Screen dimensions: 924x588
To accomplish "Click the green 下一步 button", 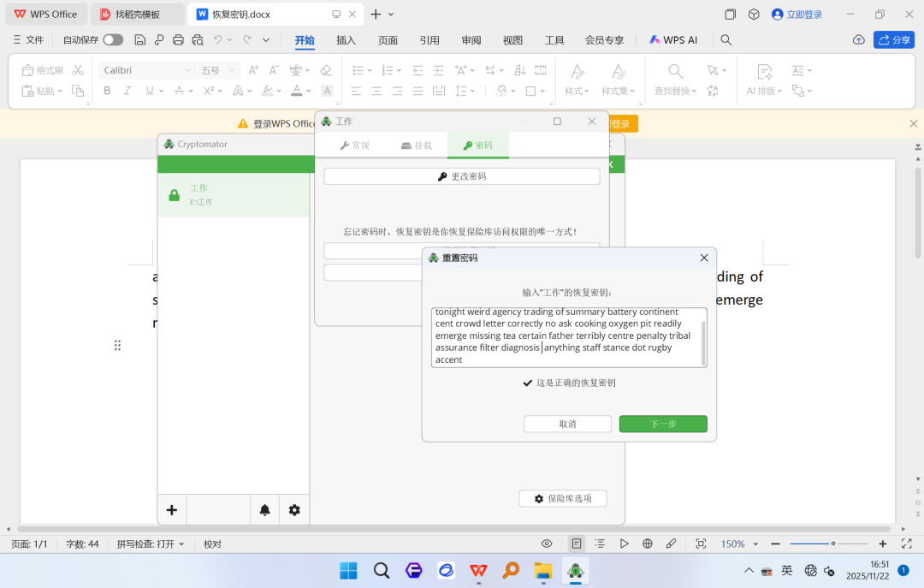I will (x=663, y=424).
